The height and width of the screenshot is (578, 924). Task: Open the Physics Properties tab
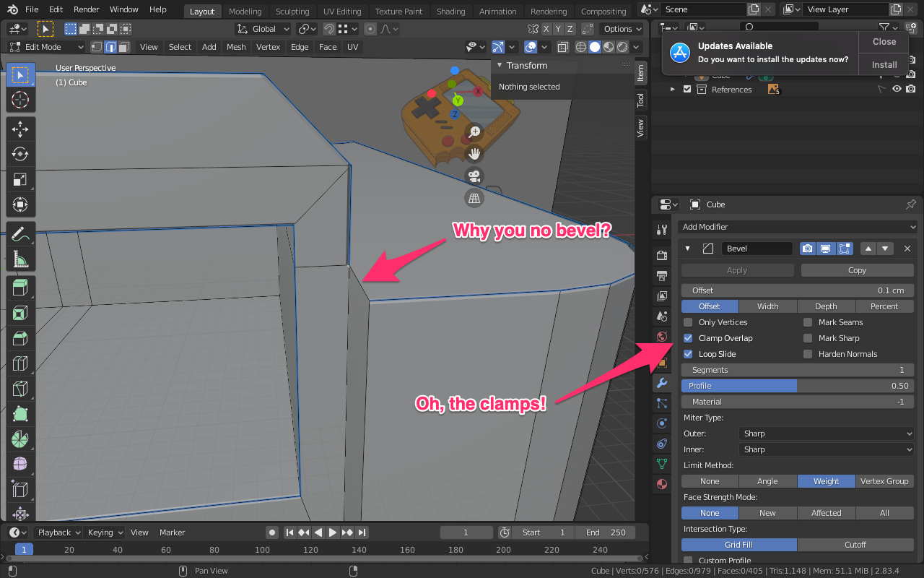click(x=662, y=423)
